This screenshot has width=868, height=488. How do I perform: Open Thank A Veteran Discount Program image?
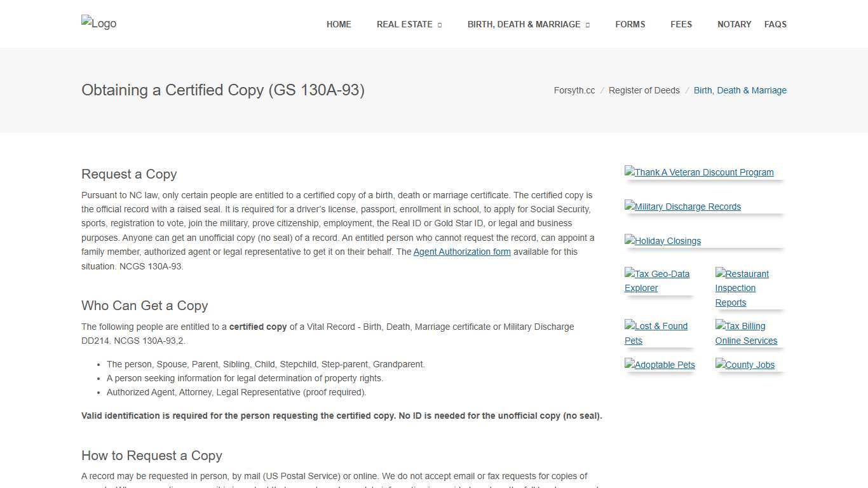[x=699, y=172]
